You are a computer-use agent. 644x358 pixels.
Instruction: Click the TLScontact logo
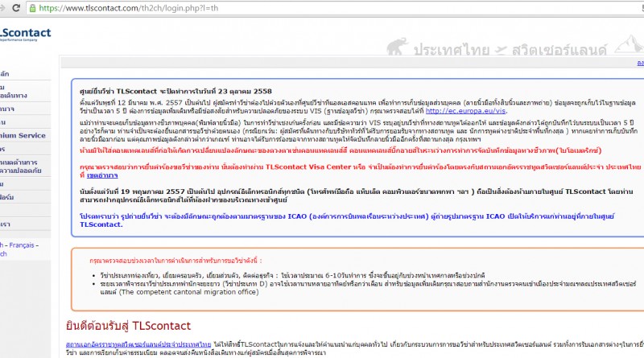point(25,34)
